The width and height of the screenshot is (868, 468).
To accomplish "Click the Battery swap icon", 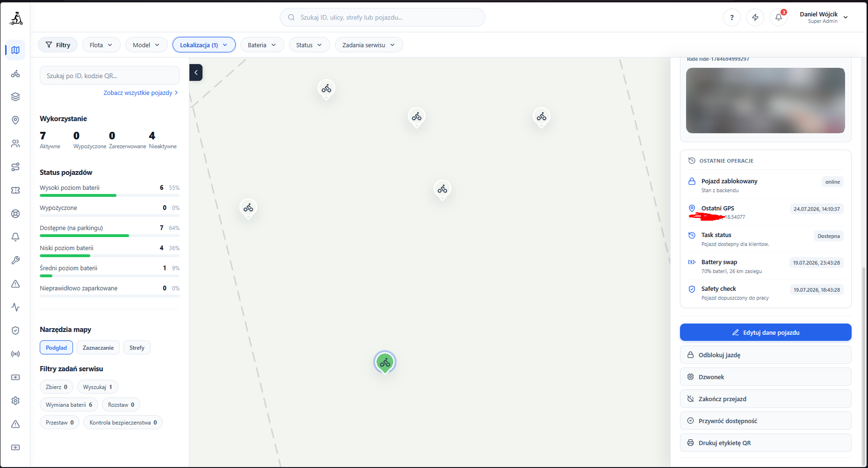I will tap(692, 262).
